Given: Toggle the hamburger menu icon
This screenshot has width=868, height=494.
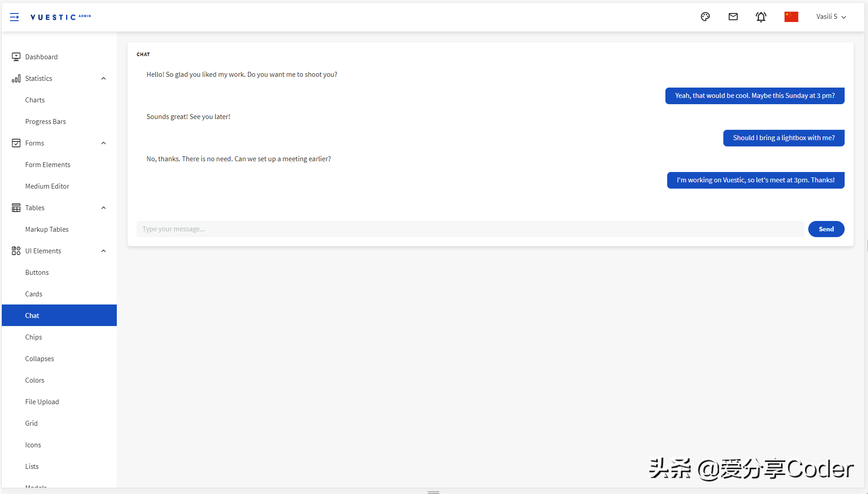Looking at the screenshot, I should pos(14,17).
